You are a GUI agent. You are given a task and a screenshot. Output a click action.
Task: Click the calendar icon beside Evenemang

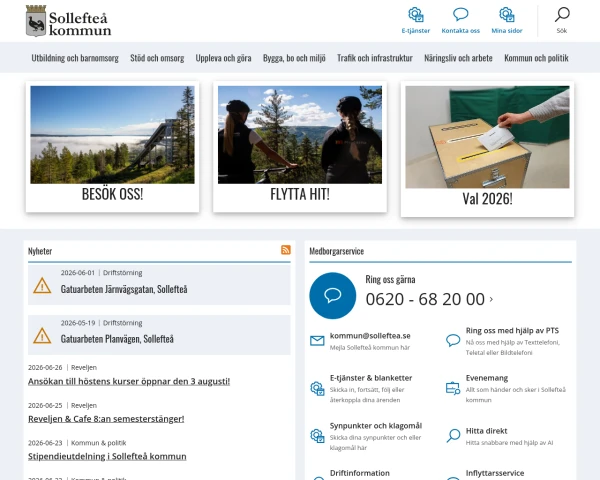click(453, 388)
